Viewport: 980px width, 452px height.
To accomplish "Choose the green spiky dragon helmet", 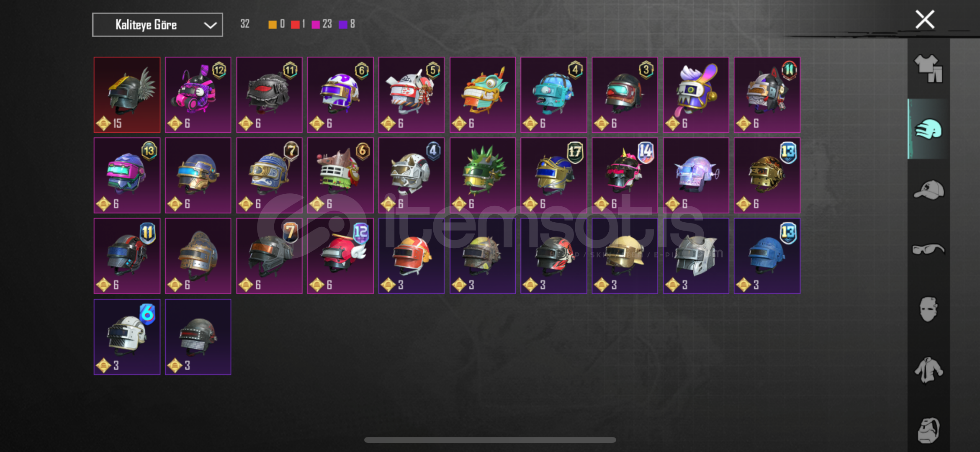I will coord(483,175).
